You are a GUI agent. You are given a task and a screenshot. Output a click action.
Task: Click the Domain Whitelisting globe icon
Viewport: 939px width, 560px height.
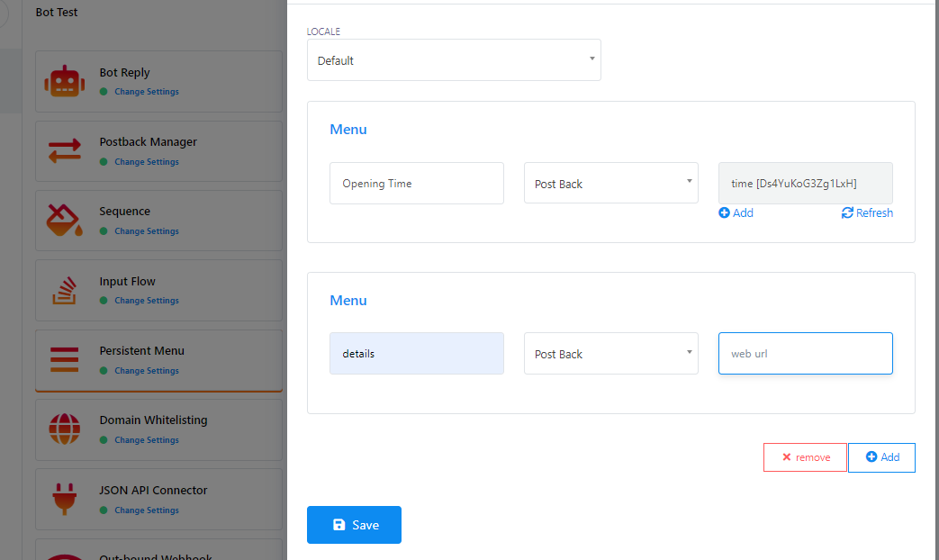point(64,429)
